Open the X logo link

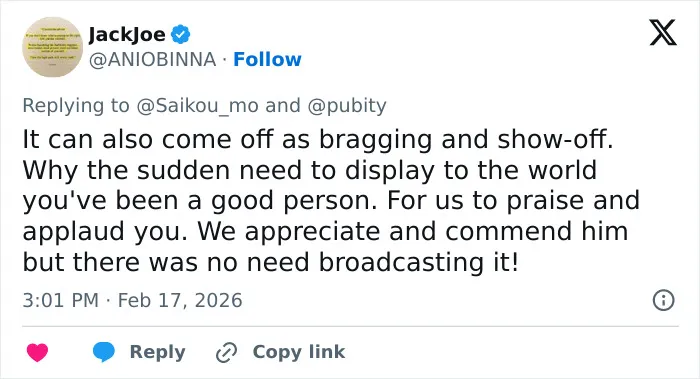coord(663,32)
